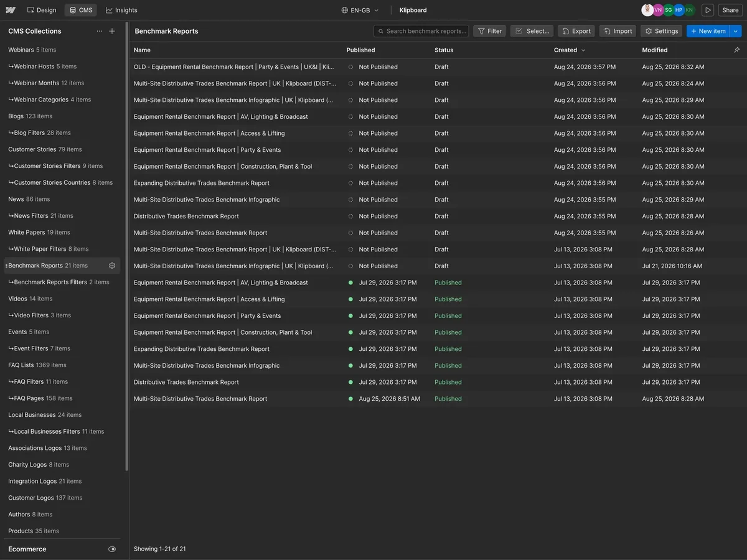Click the KN collaborator avatar
This screenshot has height=560, width=747.
(689, 10)
